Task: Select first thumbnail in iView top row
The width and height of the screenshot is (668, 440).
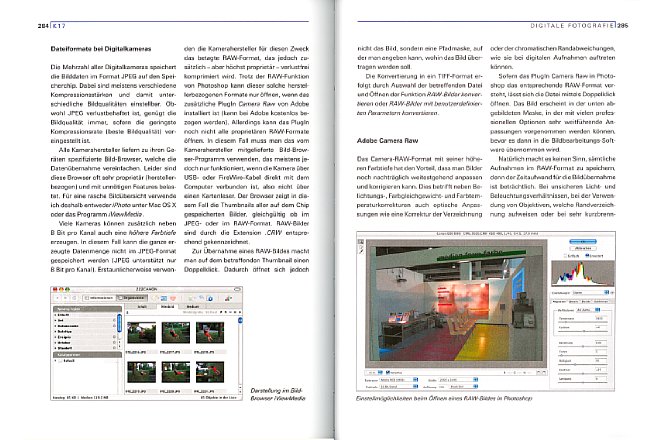Action: (141, 333)
